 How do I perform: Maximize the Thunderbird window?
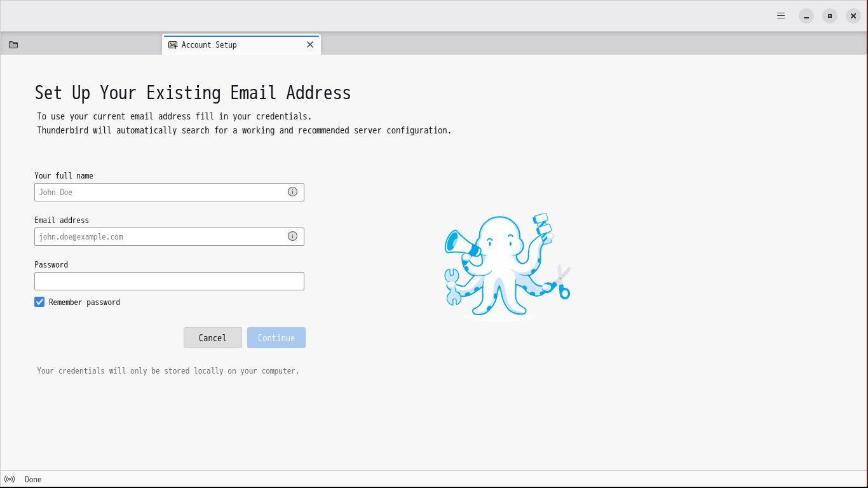point(830,16)
